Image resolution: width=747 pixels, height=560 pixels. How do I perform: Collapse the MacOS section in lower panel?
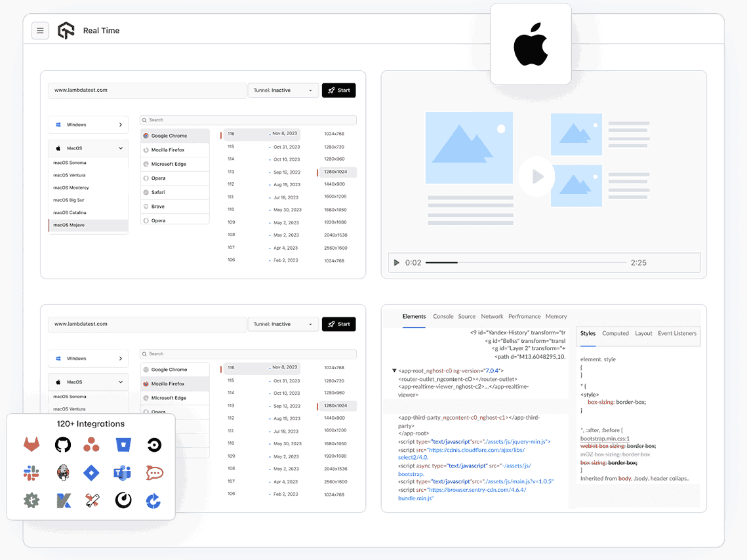pyautogui.click(x=88, y=382)
